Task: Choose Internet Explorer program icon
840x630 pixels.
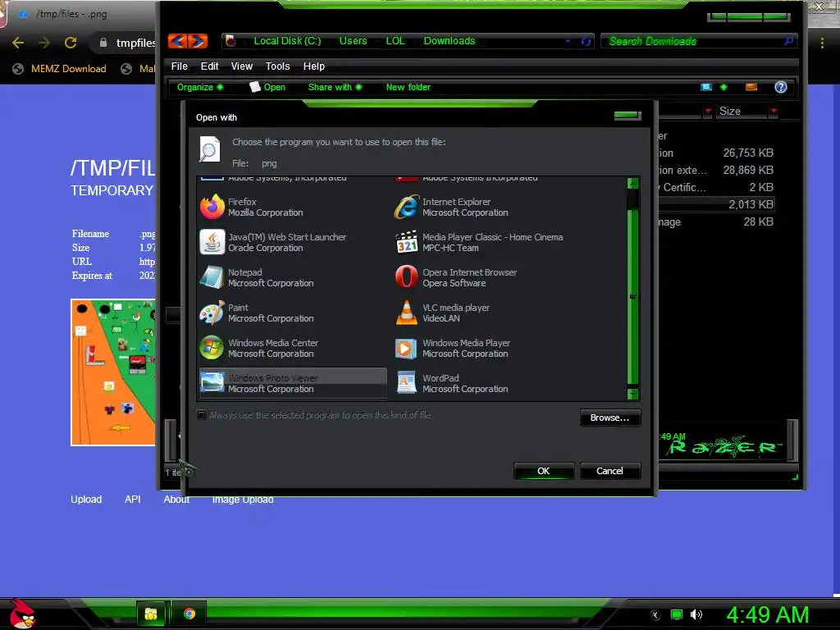Action: point(406,207)
